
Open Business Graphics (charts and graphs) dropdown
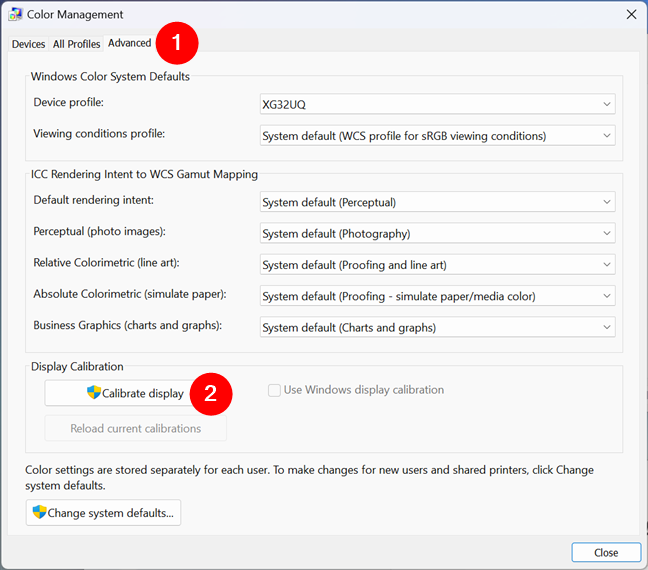click(437, 327)
